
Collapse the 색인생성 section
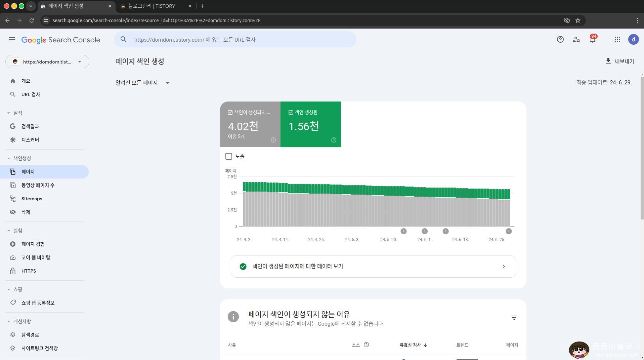click(x=9, y=158)
